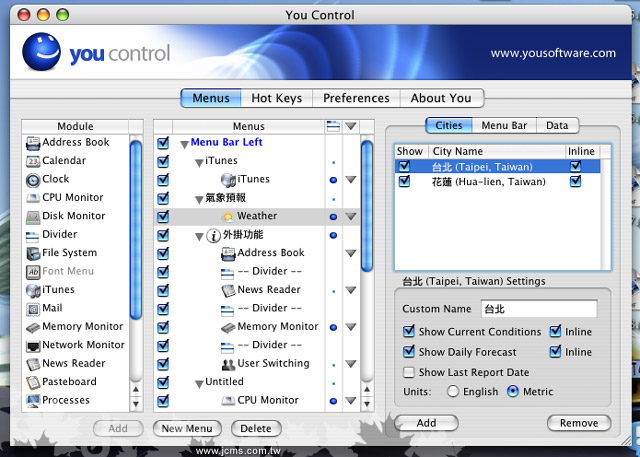Open the Preferences tab
Viewport: 640px width, 457px height.
(x=356, y=98)
